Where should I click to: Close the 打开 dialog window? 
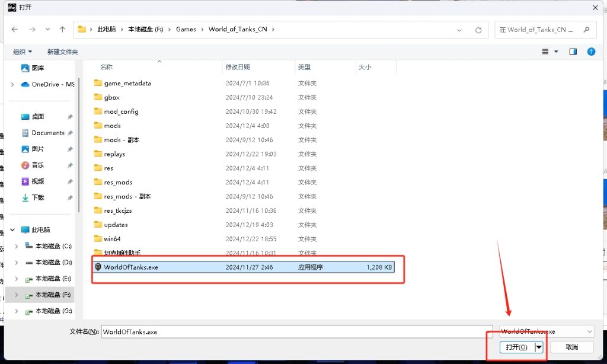tap(595, 8)
